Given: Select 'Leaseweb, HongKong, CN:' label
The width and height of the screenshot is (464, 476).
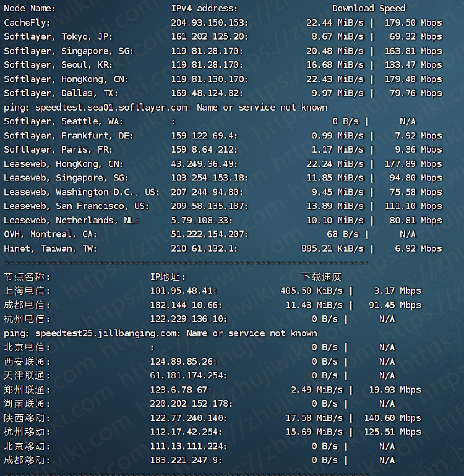Looking at the screenshot, I should click(63, 164).
